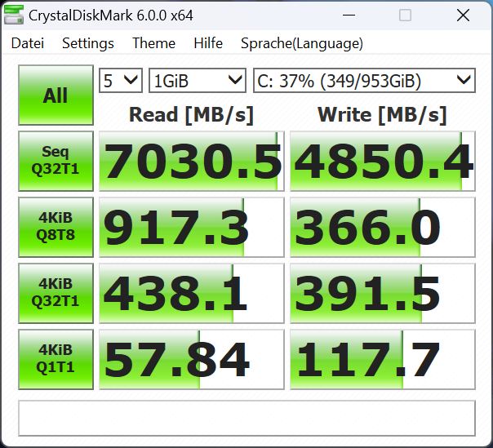Image resolution: width=493 pixels, height=448 pixels.
Task: Click the 4KiB Q1T1 write value 117.7
Action: tap(382, 359)
